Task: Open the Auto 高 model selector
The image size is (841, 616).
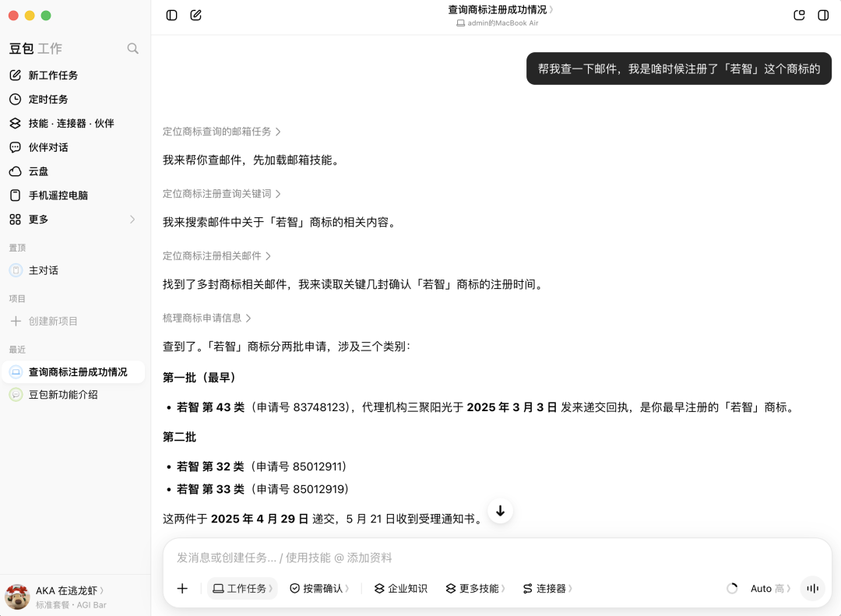Action: 770,589
